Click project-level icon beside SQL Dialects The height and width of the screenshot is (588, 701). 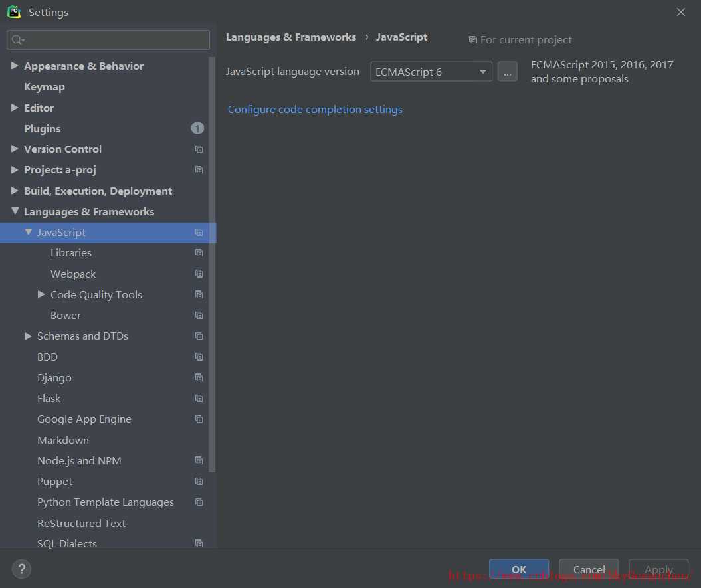click(x=199, y=543)
